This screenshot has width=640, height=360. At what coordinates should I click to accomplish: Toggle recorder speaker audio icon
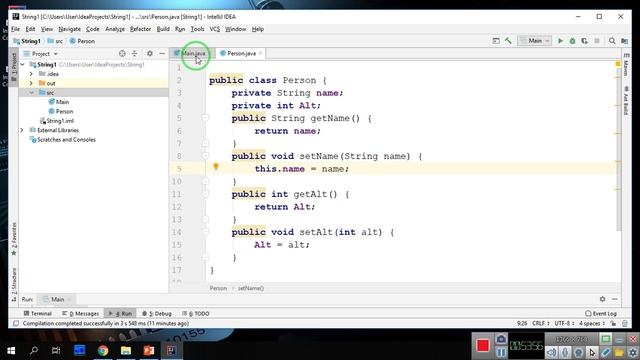tap(551, 352)
